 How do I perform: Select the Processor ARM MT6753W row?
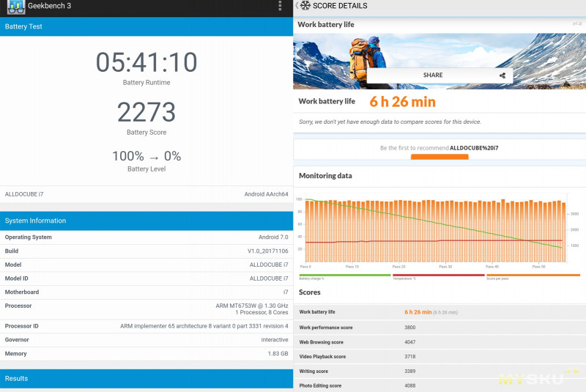click(146, 309)
